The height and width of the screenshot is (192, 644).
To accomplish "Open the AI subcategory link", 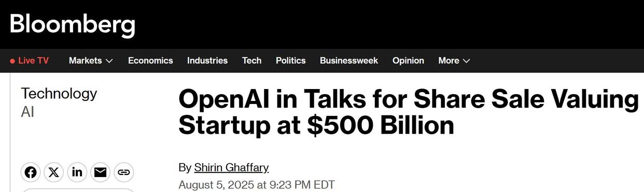I will point(27,112).
